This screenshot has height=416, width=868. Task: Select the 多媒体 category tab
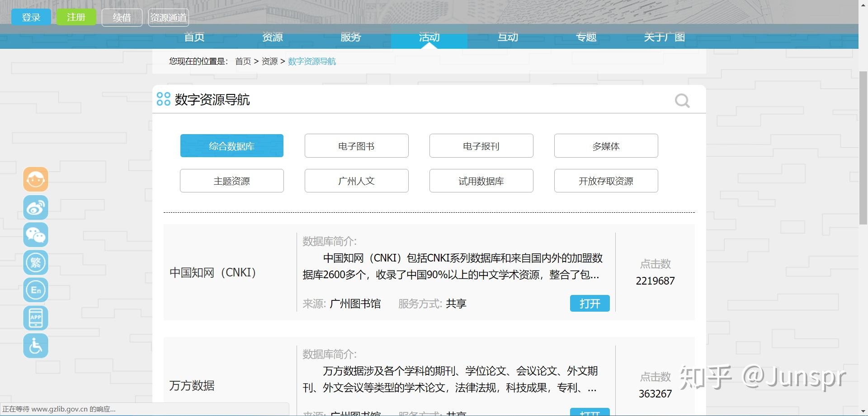606,146
